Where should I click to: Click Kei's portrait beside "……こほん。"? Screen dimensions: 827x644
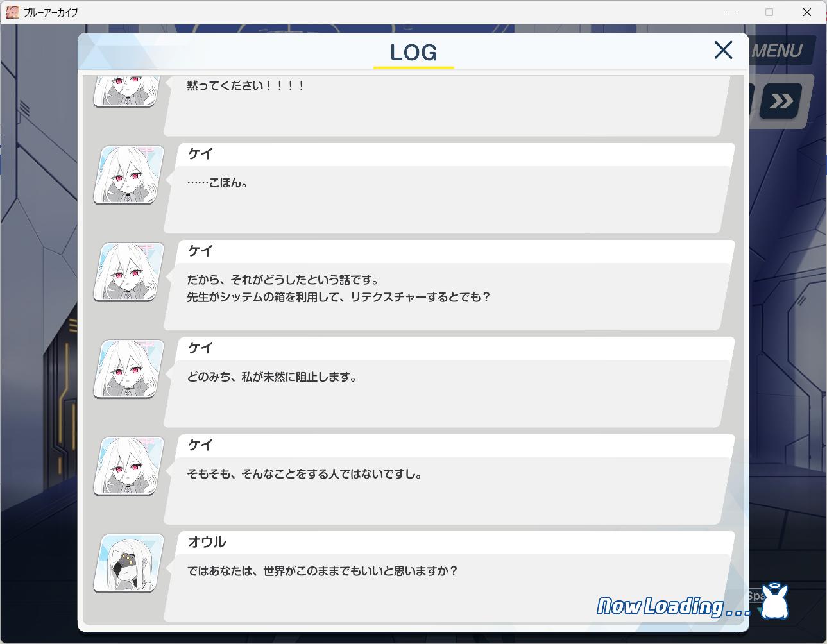[128, 174]
